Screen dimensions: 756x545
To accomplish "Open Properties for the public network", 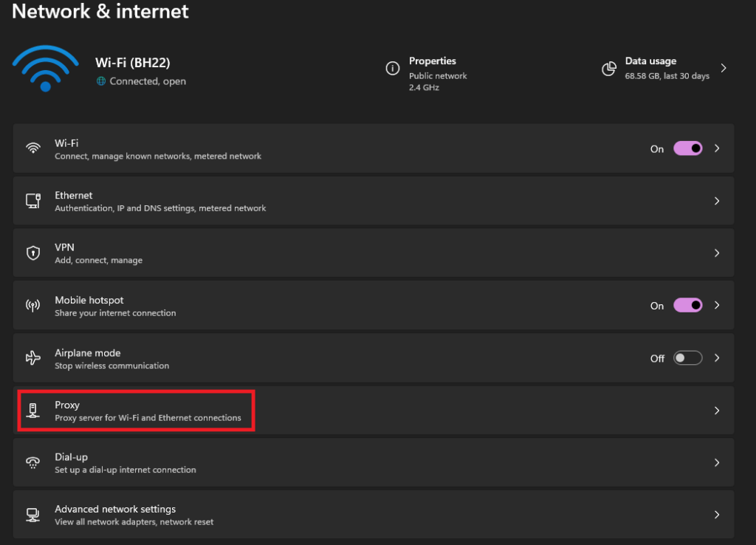I will click(x=433, y=61).
